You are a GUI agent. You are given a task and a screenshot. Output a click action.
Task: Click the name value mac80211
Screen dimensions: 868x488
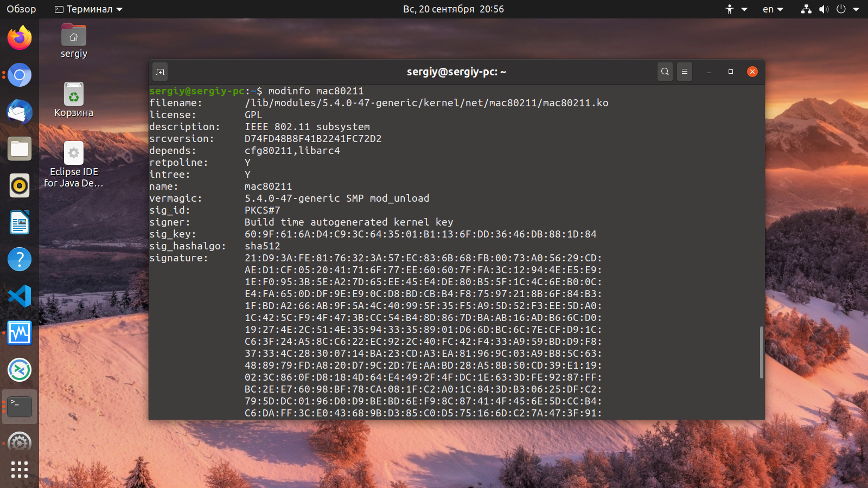(268, 187)
